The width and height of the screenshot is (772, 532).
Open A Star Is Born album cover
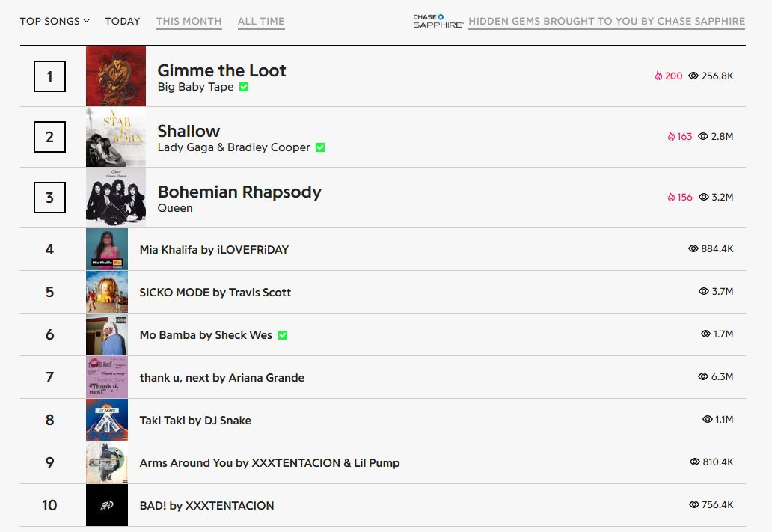click(116, 137)
